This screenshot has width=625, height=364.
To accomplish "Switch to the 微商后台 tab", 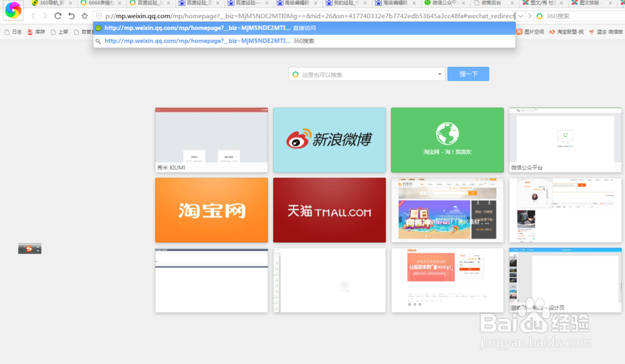I will point(493,3).
